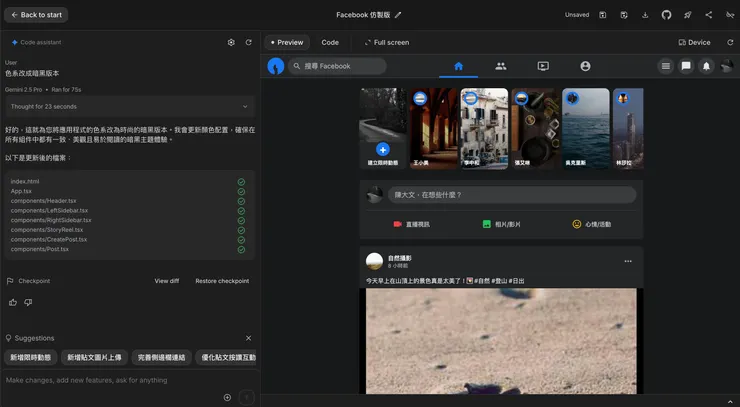Open Code assistant settings gear

231,42
